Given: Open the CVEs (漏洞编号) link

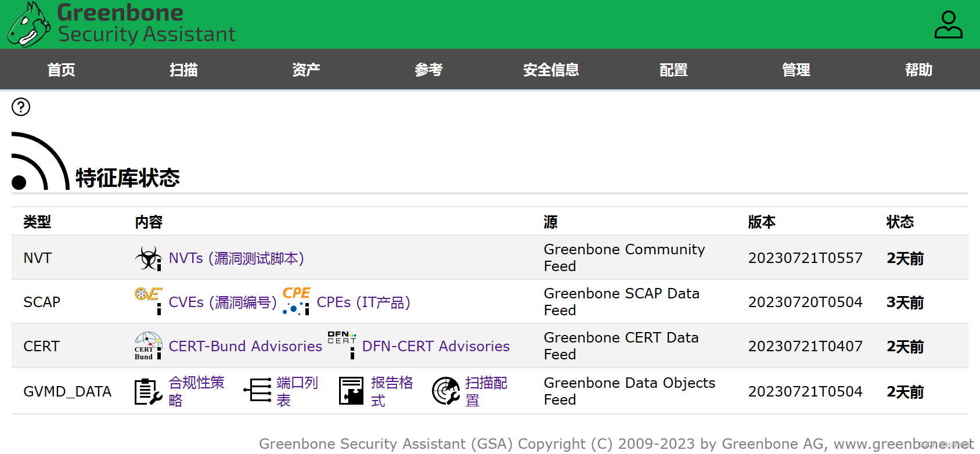Looking at the screenshot, I should pyautogui.click(x=223, y=302).
